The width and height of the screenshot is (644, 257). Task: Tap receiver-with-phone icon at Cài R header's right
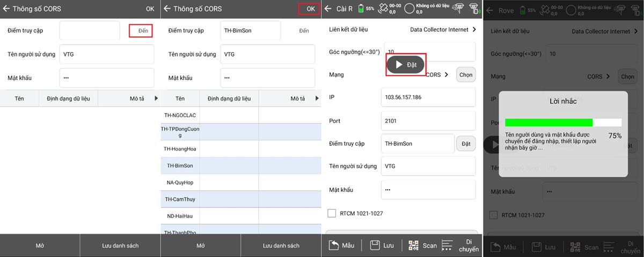click(x=474, y=9)
